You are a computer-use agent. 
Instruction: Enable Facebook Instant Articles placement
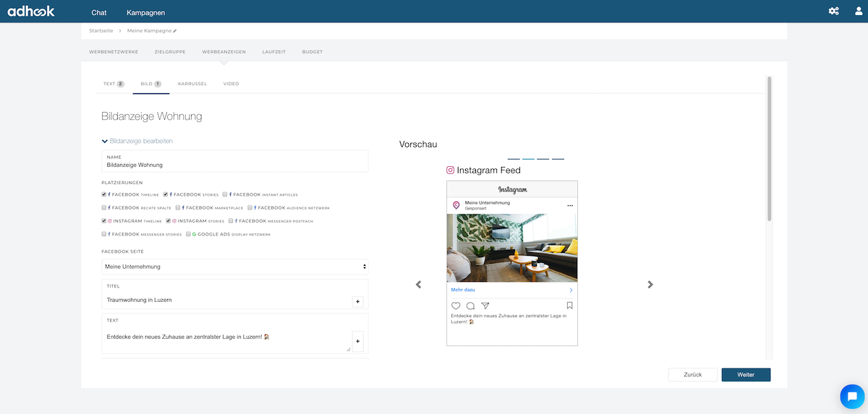(x=225, y=194)
